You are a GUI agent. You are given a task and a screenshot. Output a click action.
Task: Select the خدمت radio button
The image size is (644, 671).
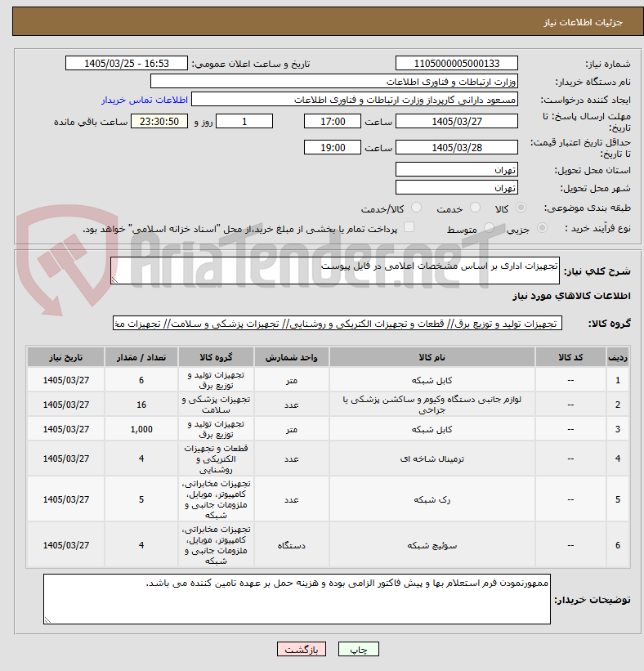(475, 208)
